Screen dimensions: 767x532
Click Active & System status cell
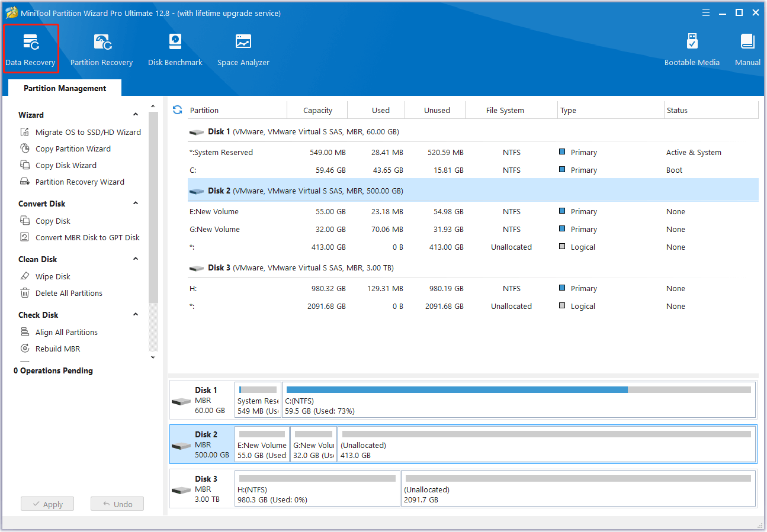(694, 152)
